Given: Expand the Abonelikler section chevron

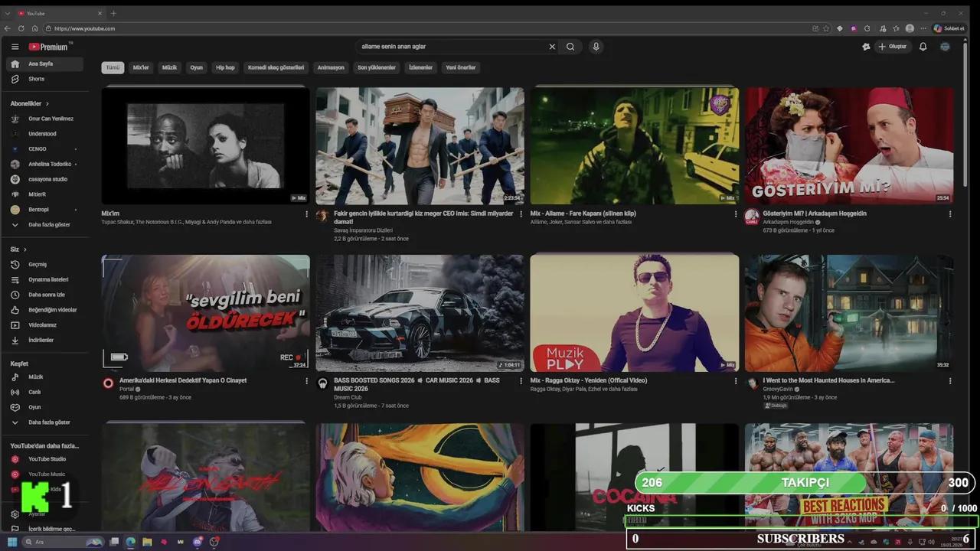Looking at the screenshot, I should [47, 103].
